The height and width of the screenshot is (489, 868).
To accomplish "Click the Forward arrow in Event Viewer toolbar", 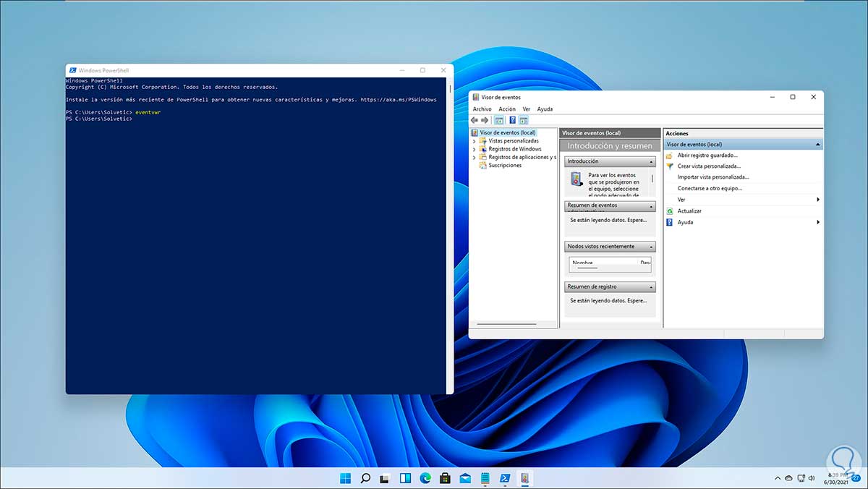I will click(485, 120).
